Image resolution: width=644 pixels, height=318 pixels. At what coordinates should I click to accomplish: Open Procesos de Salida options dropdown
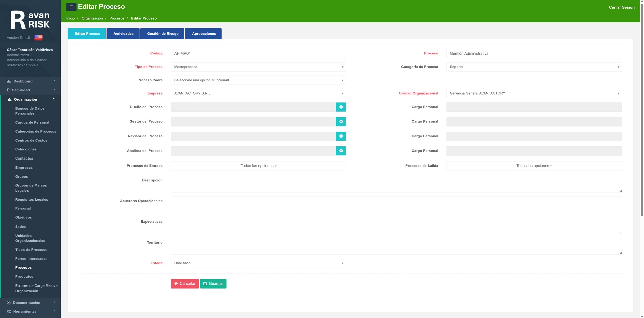534,166
